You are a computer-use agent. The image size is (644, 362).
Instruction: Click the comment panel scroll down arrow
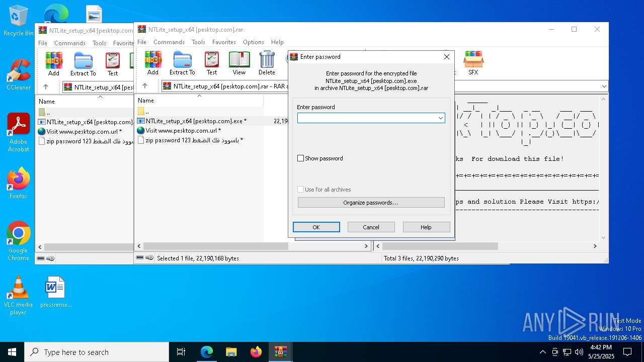point(604,238)
